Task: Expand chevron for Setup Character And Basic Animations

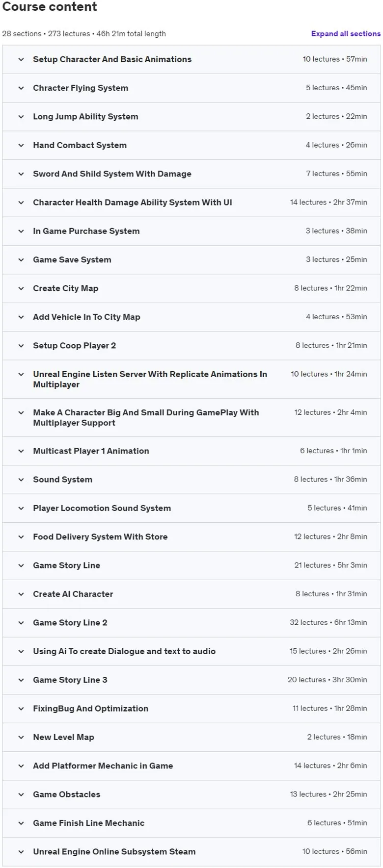Action: [x=21, y=59]
